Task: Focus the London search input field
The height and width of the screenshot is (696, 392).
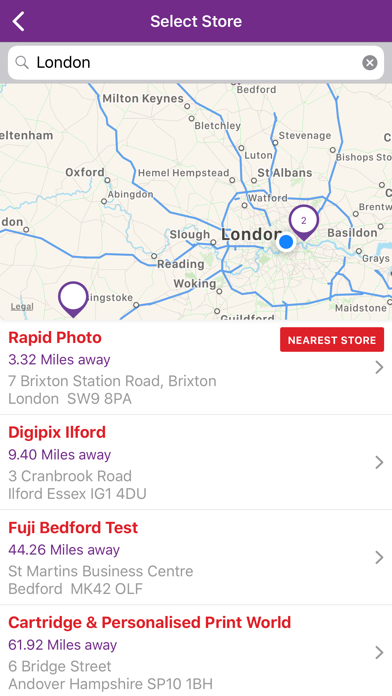Action: pos(196,63)
